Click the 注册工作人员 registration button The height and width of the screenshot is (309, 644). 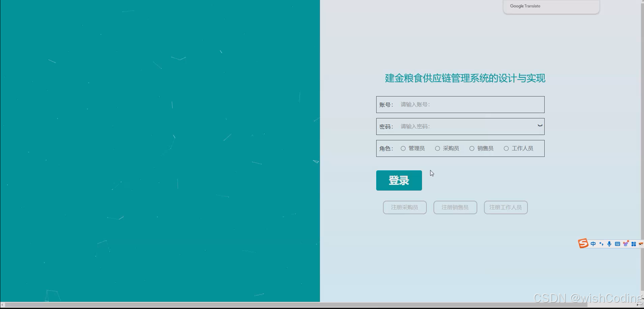[505, 207]
